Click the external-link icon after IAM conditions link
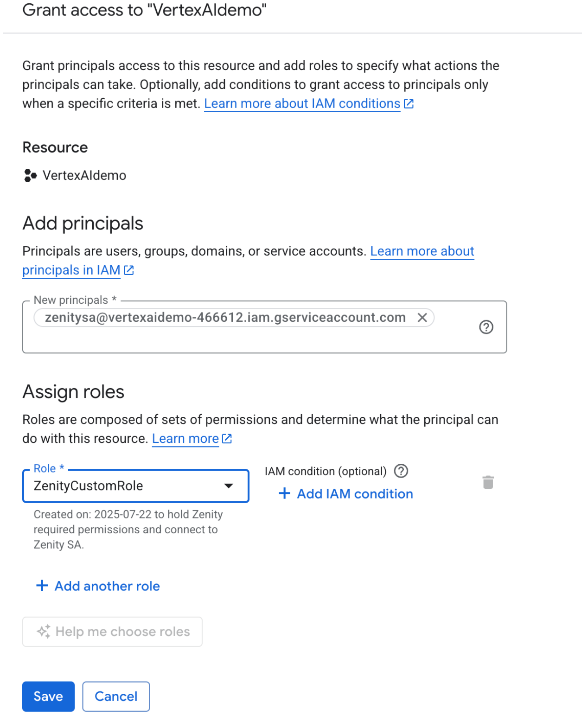588x716 pixels. pyautogui.click(x=409, y=104)
